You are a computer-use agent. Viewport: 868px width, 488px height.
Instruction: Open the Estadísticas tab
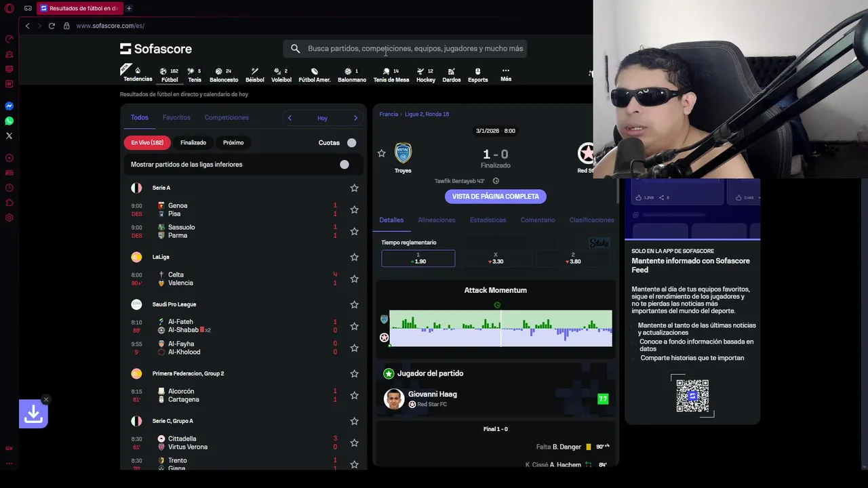click(488, 220)
